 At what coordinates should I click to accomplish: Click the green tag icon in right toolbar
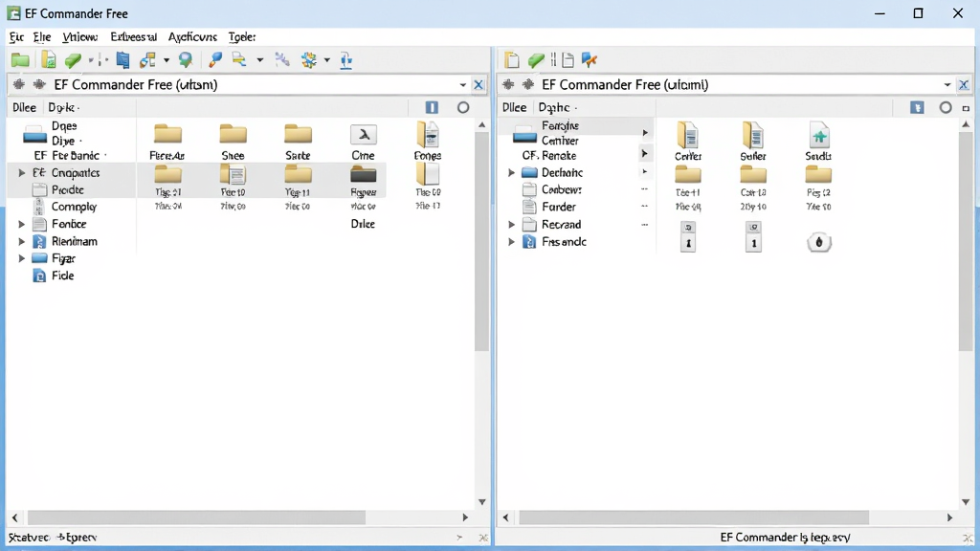point(536,60)
